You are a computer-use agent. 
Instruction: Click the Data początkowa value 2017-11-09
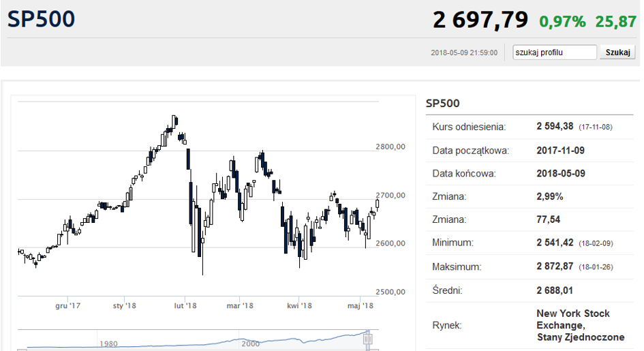tap(560, 151)
